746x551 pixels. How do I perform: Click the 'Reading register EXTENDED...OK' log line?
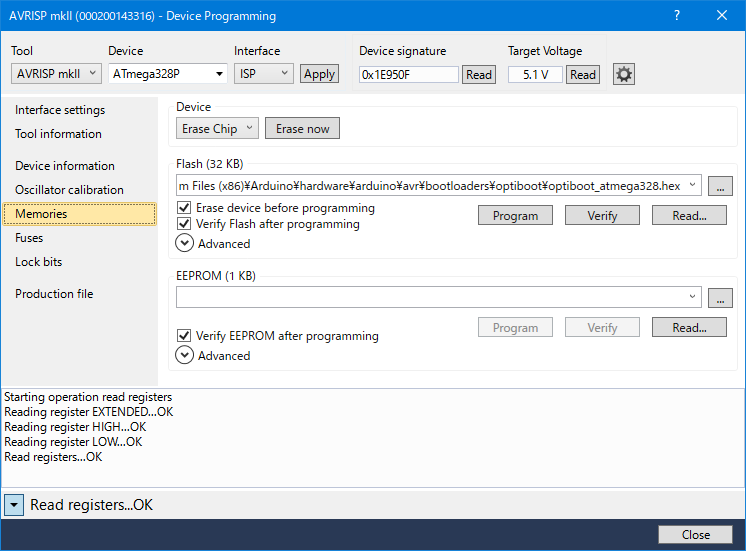tap(88, 412)
